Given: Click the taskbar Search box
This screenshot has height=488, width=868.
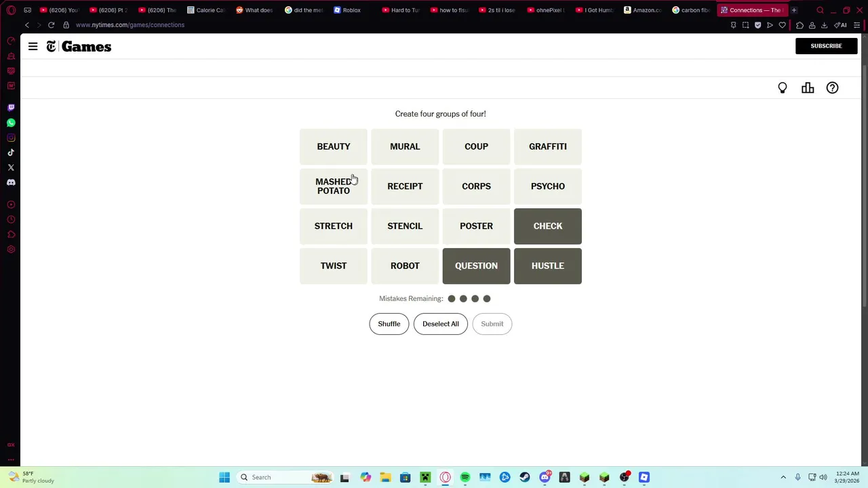Looking at the screenshot, I should (286, 477).
